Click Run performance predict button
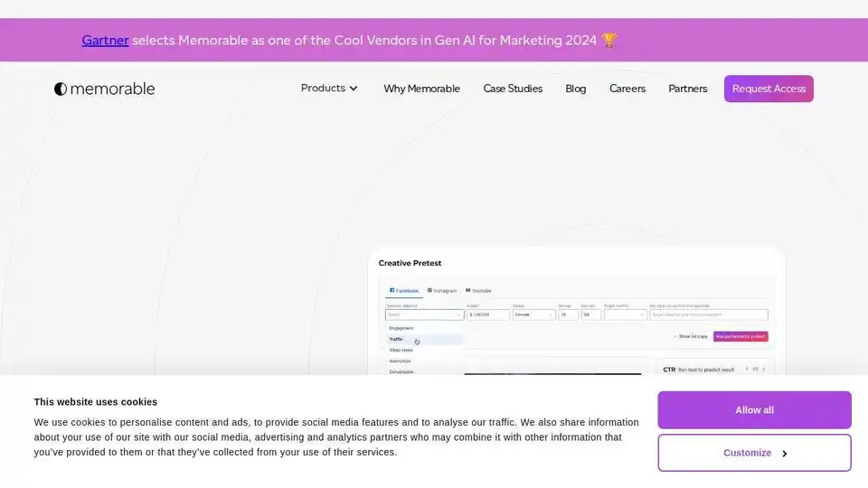Screen dimensions: 868x488 click(x=741, y=336)
